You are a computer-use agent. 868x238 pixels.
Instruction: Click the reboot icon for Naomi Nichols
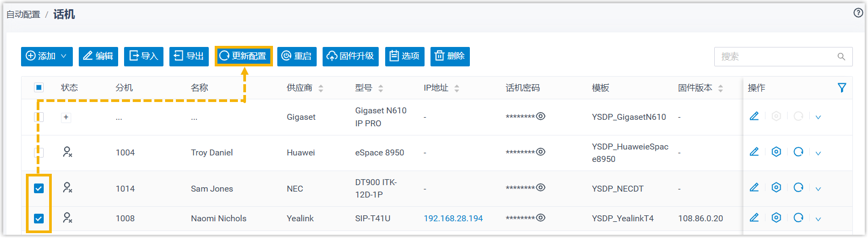pos(798,218)
